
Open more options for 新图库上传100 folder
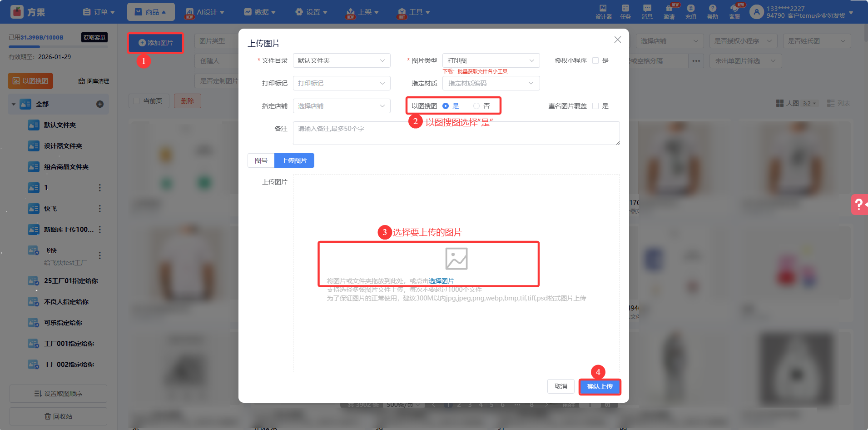click(100, 230)
